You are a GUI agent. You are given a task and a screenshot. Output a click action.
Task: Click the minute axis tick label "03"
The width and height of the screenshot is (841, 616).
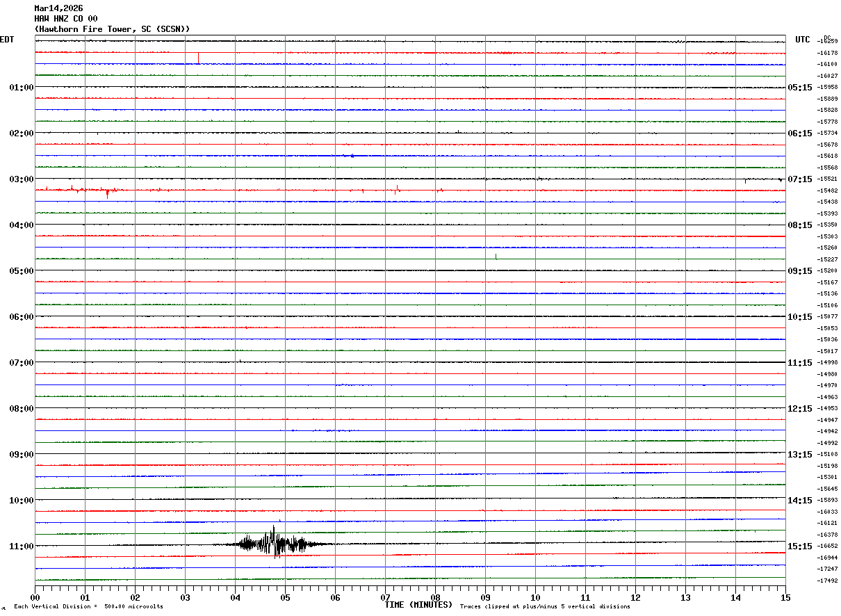185,598
